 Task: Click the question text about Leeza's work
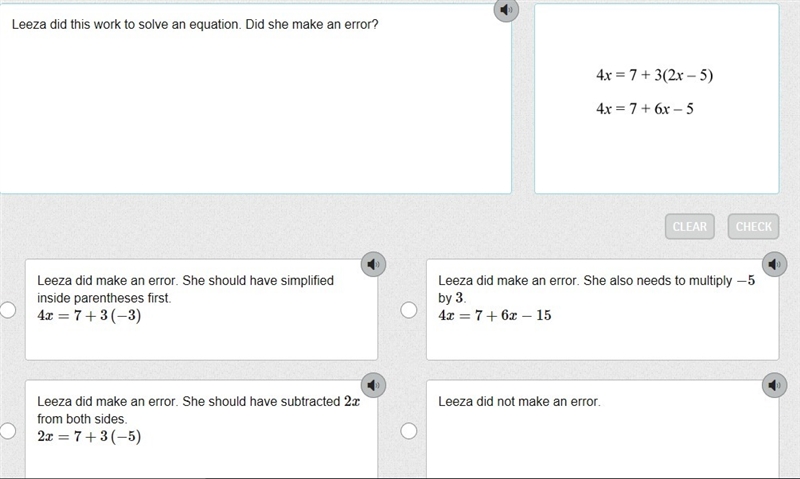click(195, 24)
